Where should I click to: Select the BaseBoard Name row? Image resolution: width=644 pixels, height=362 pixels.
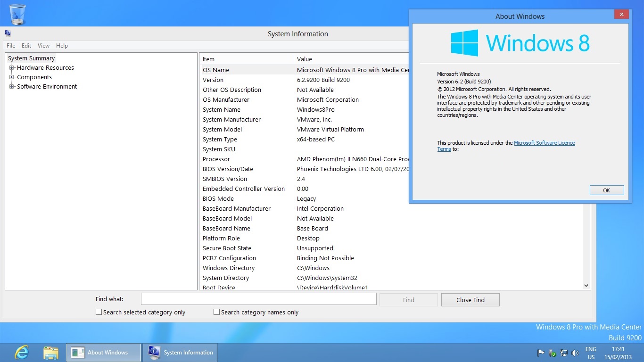tap(391, 228)
